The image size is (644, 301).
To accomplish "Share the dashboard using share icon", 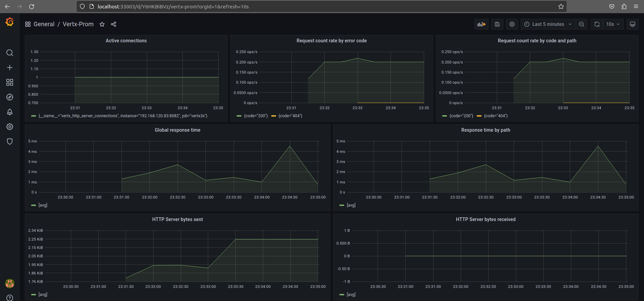I will (x=113, y=24).
